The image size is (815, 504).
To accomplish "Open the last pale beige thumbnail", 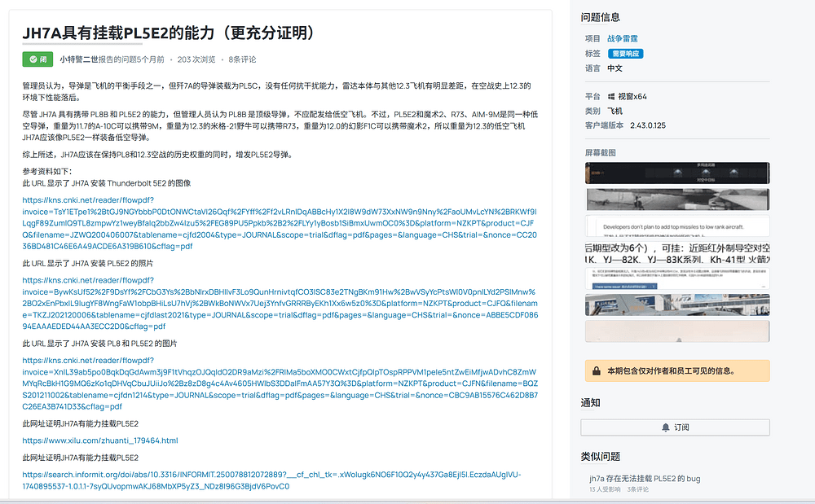I will point(677,331).
